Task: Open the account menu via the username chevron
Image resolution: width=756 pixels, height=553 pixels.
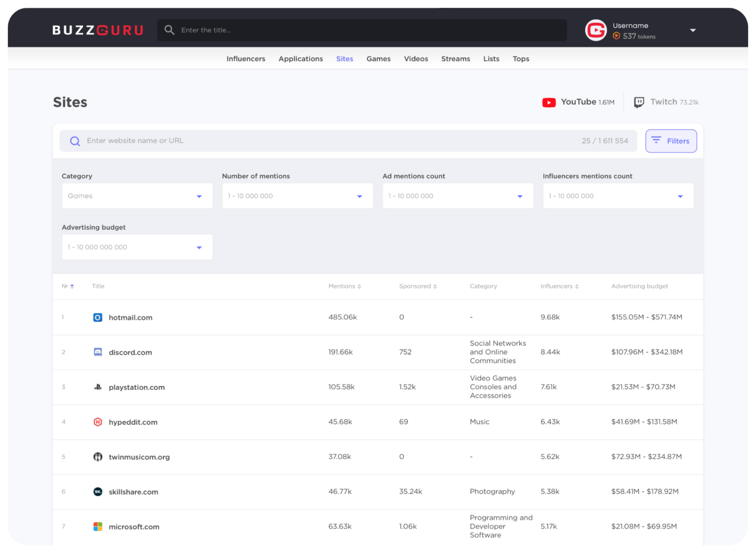Action: click(693, 30)
